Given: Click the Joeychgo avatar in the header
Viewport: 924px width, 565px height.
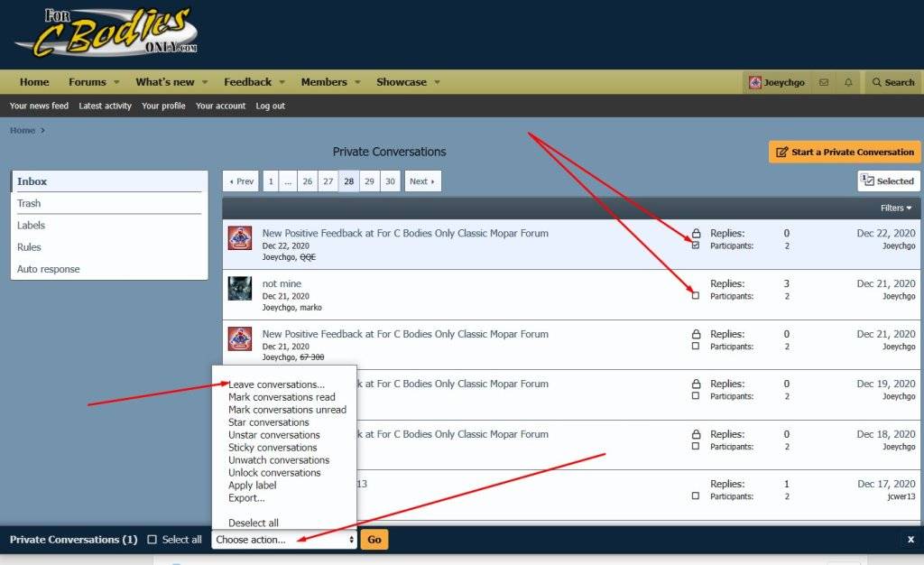Looking at the screenshot, I should click(756, 82).
